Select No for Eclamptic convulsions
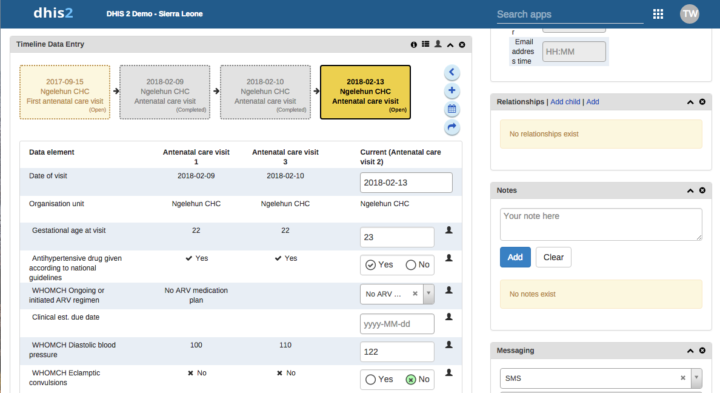This screenshot has width=720, height=393. pos(411,379)
